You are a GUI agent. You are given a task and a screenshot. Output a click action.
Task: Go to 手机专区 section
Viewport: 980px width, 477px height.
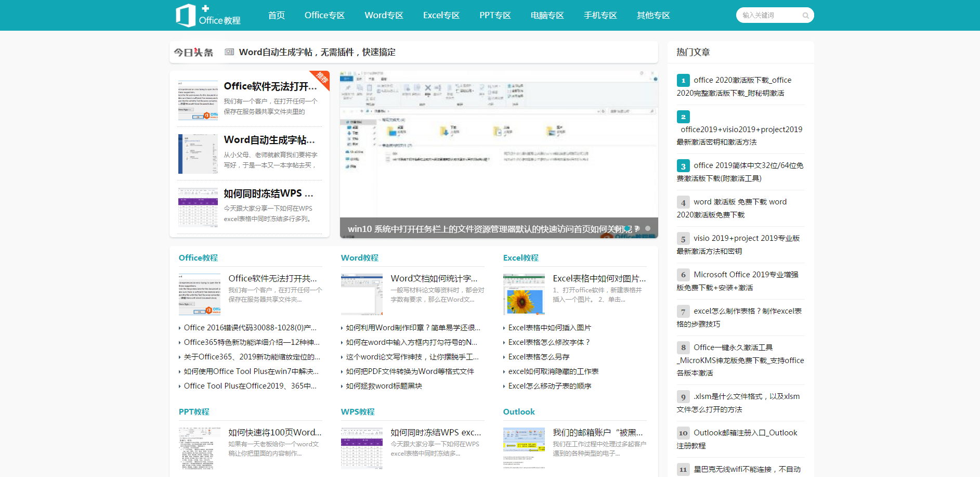[x=600, y=16]
